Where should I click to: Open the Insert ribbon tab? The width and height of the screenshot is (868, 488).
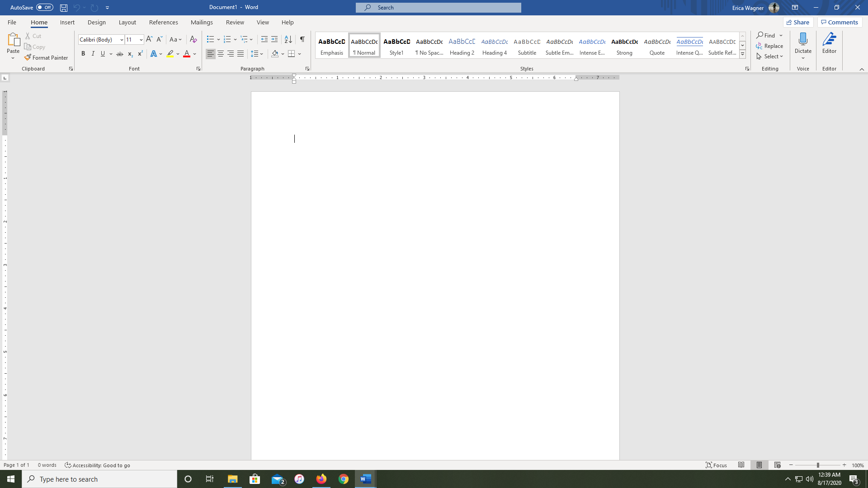[67, 22]
